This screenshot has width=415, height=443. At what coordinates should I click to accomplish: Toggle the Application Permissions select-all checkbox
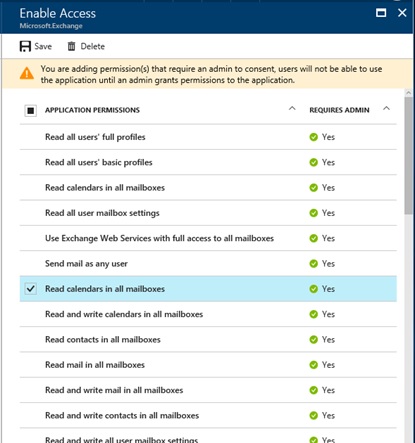tap(30, 110)
